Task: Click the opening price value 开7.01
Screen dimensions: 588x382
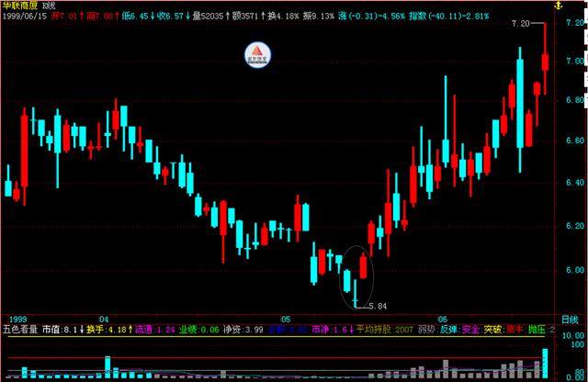Action: point(64,17)
